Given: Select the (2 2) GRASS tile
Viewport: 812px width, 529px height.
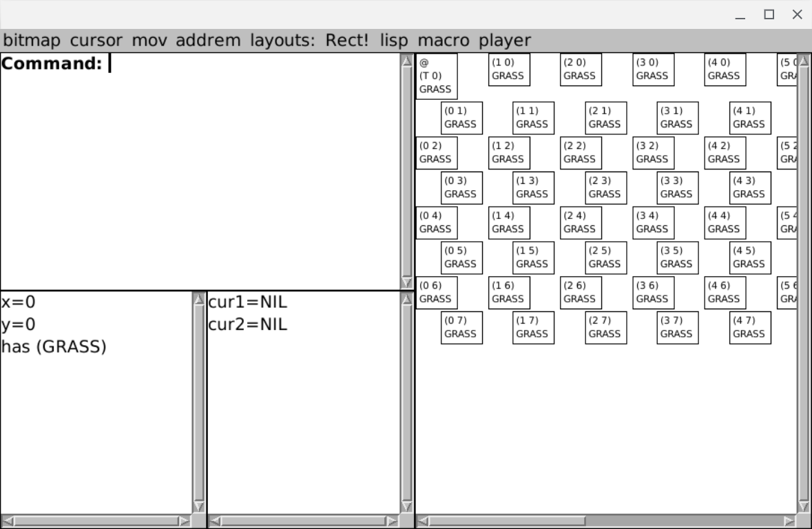Looking at the screenshot, I should (x=581, y=152).
